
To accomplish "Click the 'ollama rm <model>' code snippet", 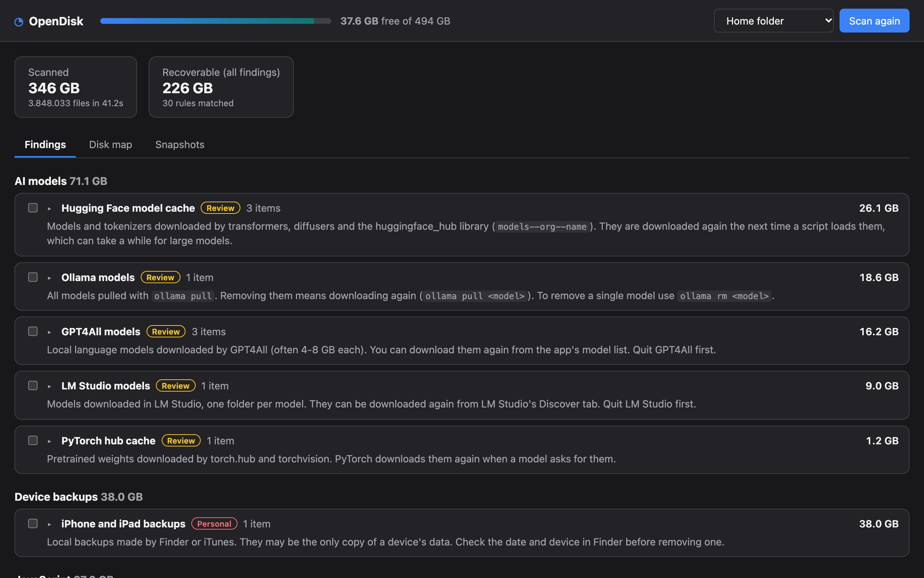I will 724,296.
